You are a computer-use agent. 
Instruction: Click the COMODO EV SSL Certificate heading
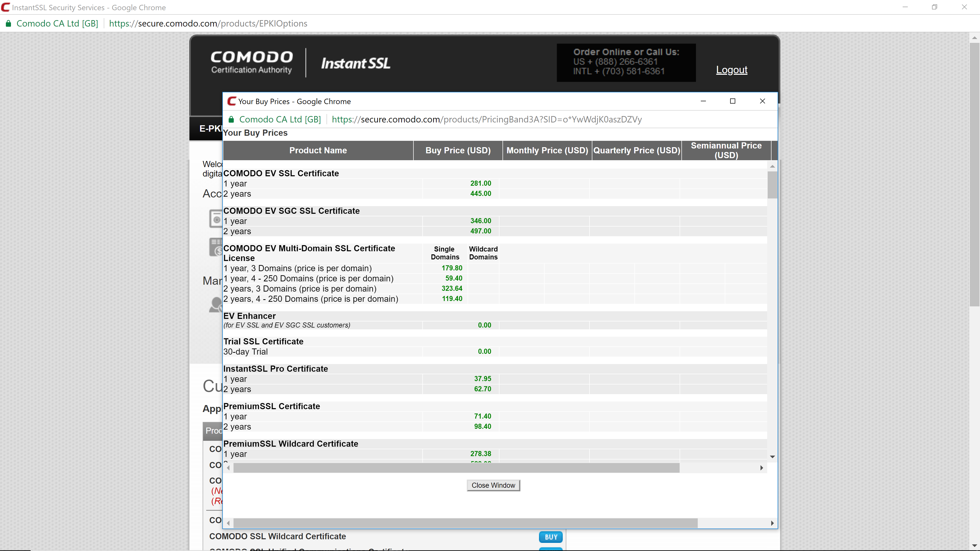pyautogui.click(x=281, y=173)
